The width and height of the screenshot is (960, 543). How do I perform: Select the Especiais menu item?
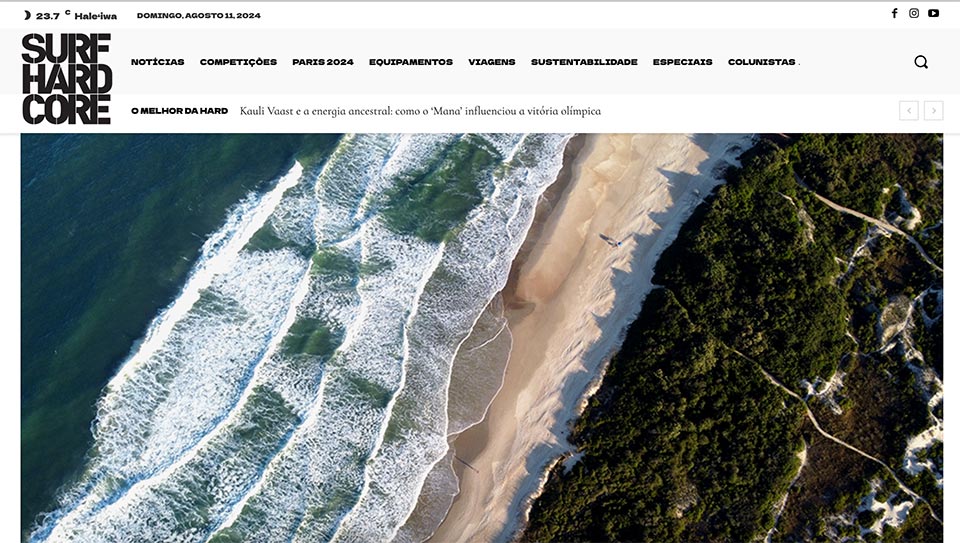tap(683, 62)
